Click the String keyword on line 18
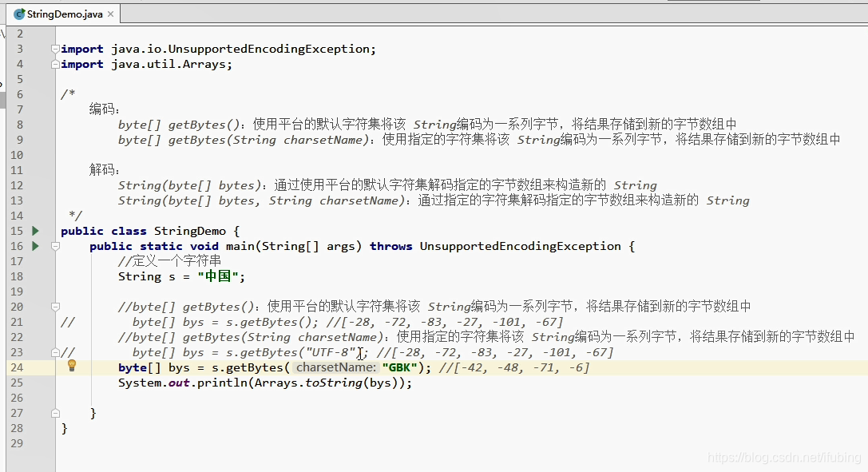Screen dimensions: 868x472 [x=140, y=276]
